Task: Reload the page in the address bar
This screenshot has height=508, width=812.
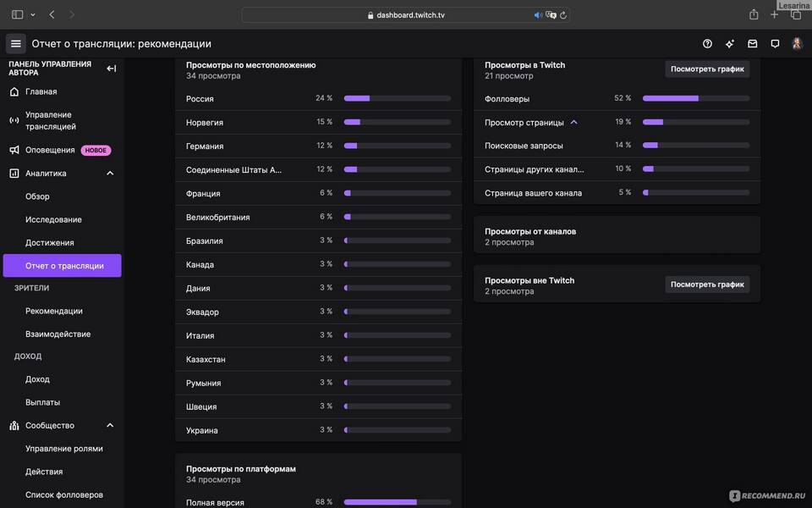Action: pyautogui.click(x=562, y=15)
